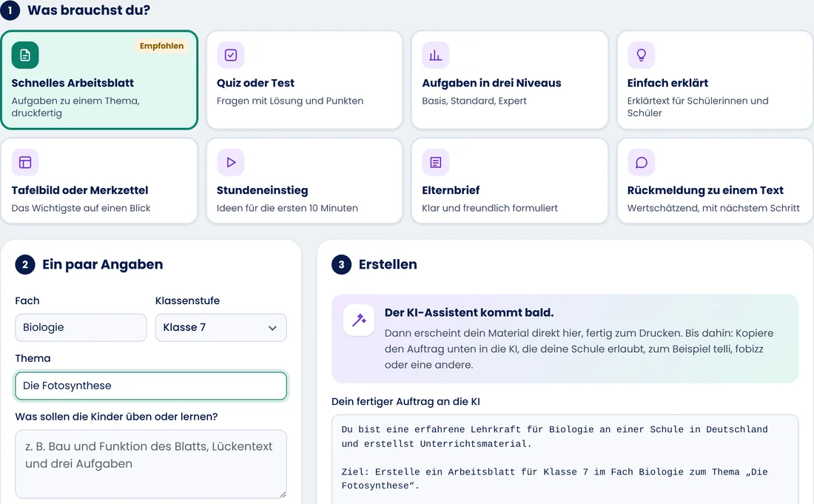
Task: Click the checkbox icon on Quiz oder Test
Action: coord(230,55)
